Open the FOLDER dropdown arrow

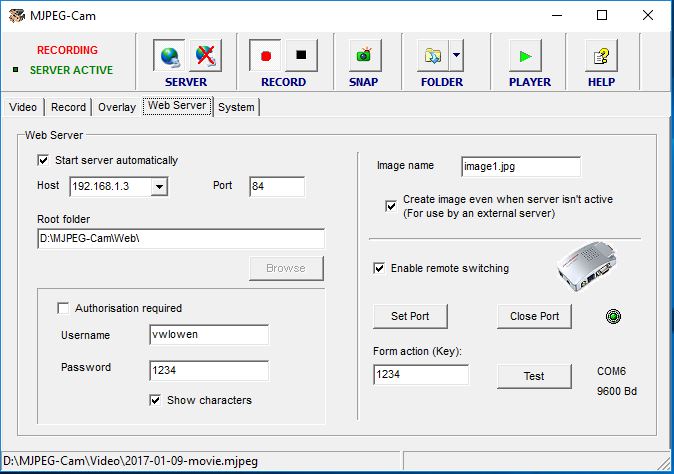pos(456,55)
